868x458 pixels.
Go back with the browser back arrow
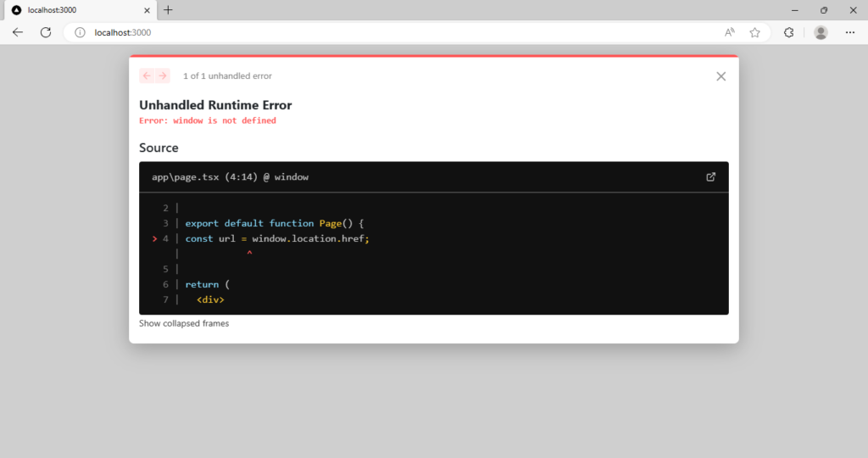(x=18, y=32)
